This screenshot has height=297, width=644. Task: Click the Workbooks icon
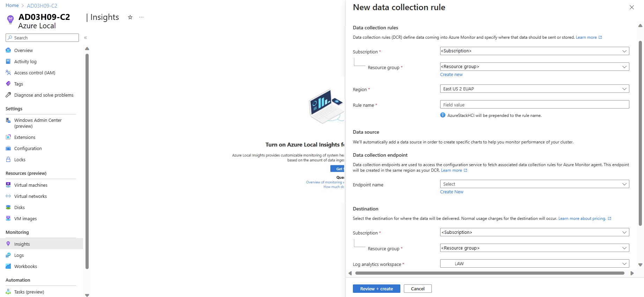[x=8, y=266]
